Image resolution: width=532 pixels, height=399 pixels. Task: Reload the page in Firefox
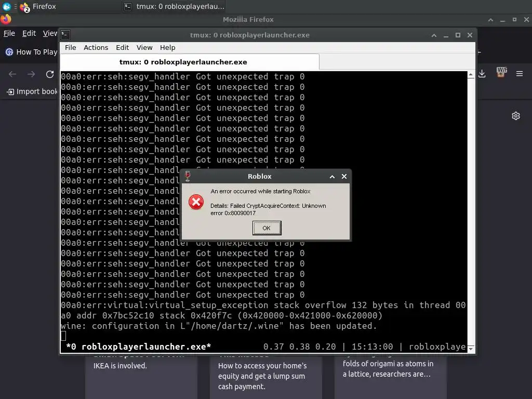[50, 74]
